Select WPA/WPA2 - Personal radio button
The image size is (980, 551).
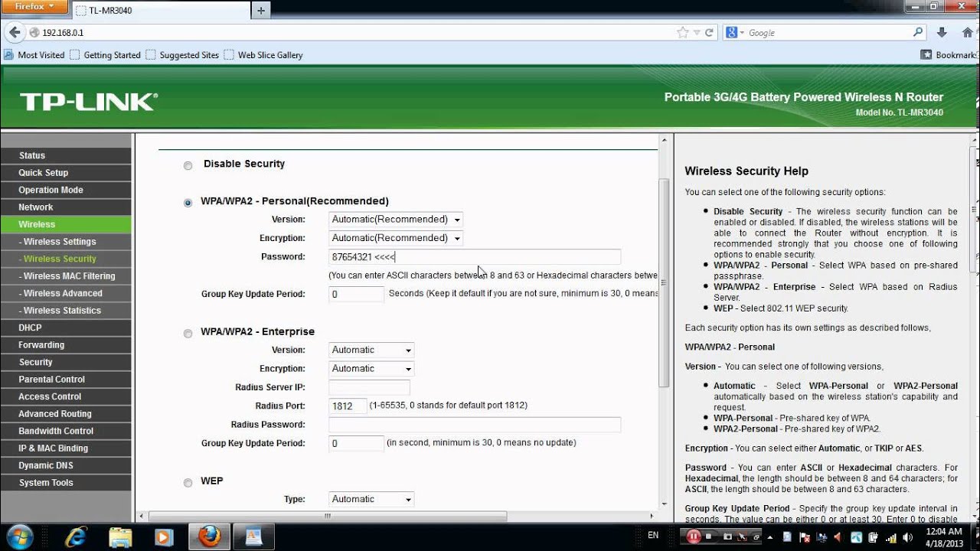pos(188,203)
